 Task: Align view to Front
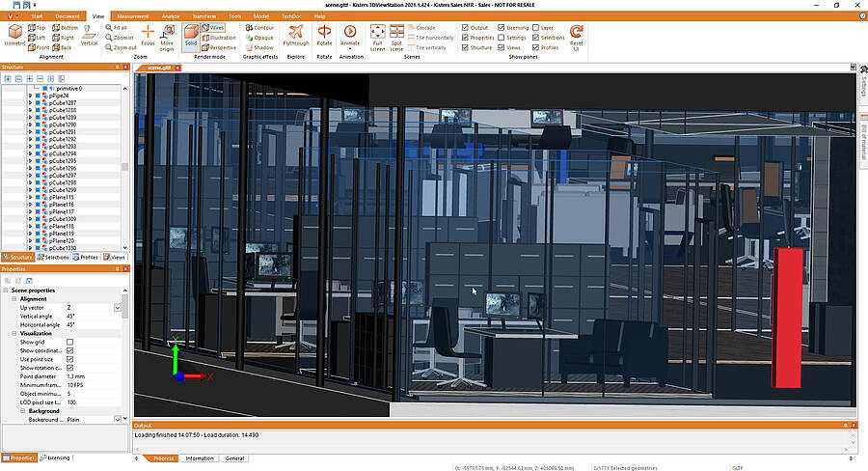pos(39,47)
